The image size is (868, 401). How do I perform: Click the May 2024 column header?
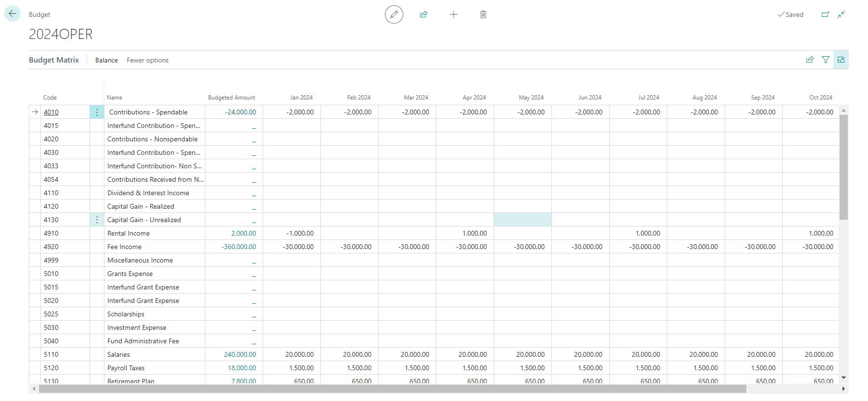(531, 98)
